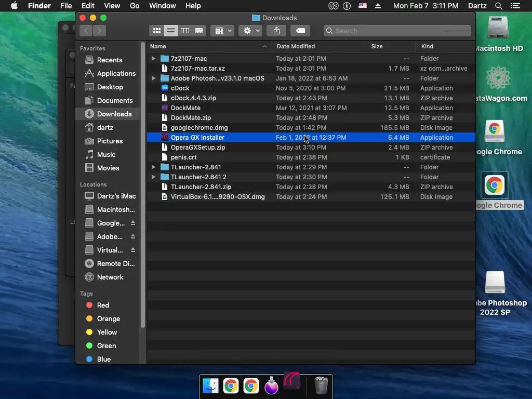Select the VirtualBox dmg file
532x399 pixels.
tap(311, 196)
